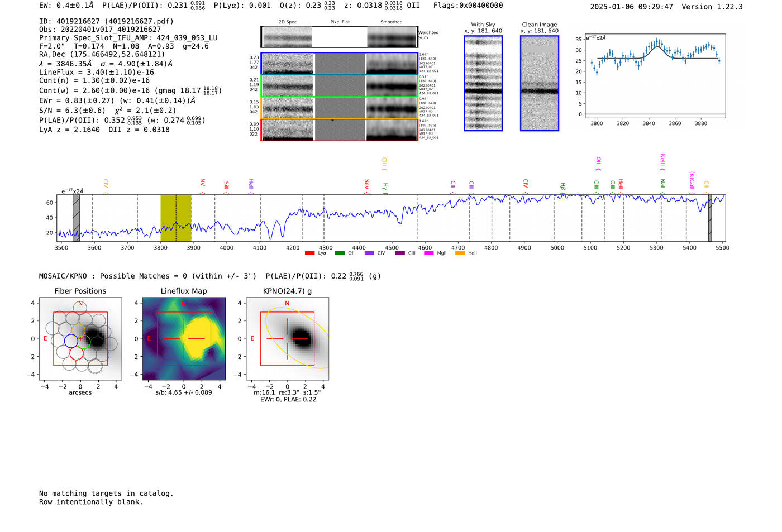
Task: Click the yellow ellipse on the KPNO image
Action: pos(297,337)
